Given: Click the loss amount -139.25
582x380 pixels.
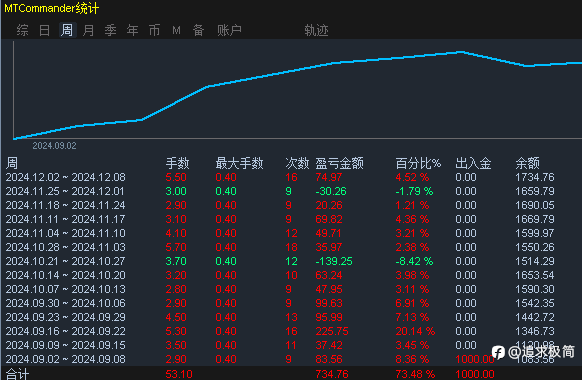Looking at the screenshot, I should pos(334,261).
